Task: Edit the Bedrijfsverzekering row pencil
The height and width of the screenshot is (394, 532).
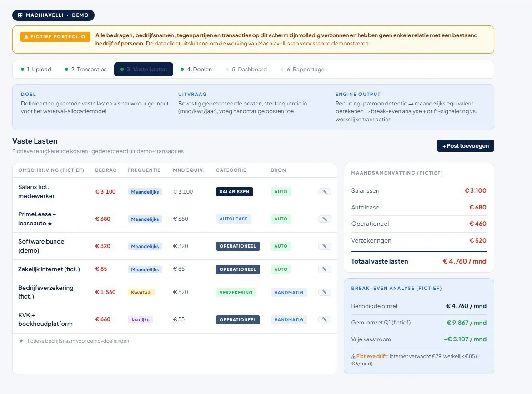Action: (325, 292)
